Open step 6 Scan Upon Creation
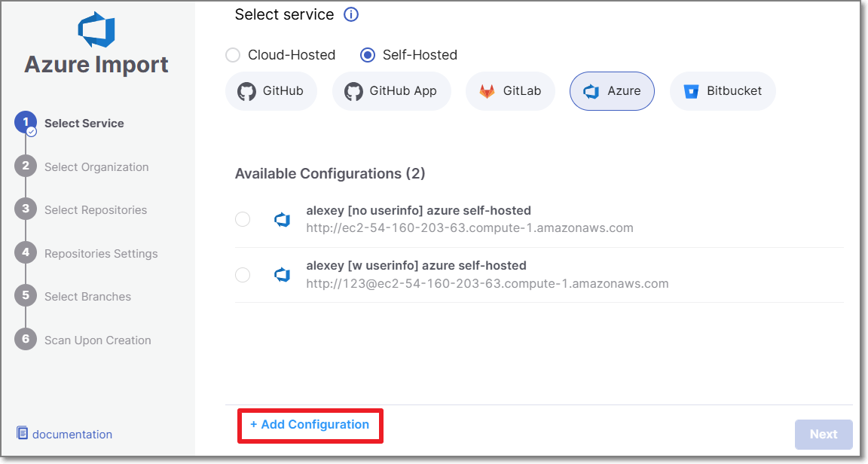Screen dimensions: 868x464 [x=97, y=340]
